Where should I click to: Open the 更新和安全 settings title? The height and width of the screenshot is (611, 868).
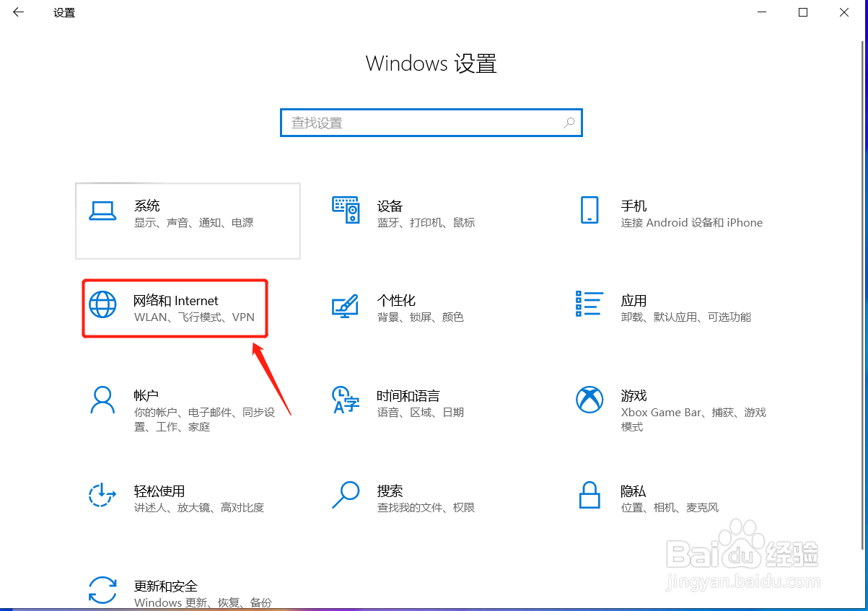click(x=166, y=586)
